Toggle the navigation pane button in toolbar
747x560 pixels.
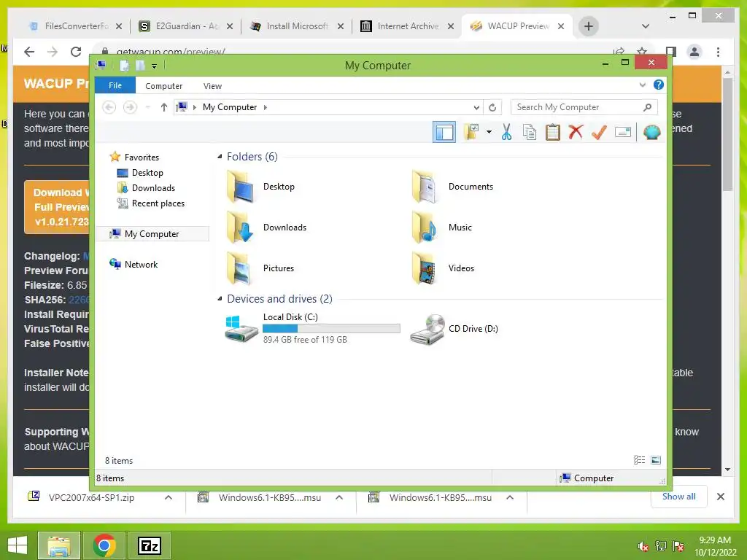coord(444,132)
